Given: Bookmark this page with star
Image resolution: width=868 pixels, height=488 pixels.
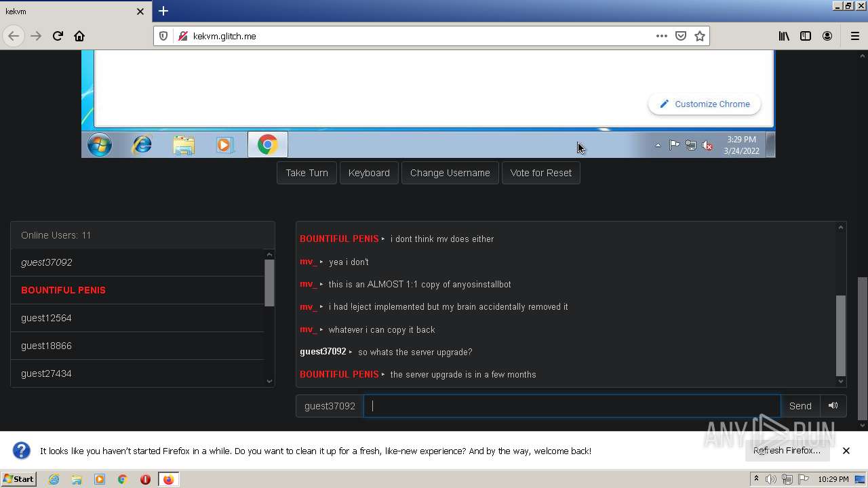Looking at the screenshot, I should tap(700, 36).
